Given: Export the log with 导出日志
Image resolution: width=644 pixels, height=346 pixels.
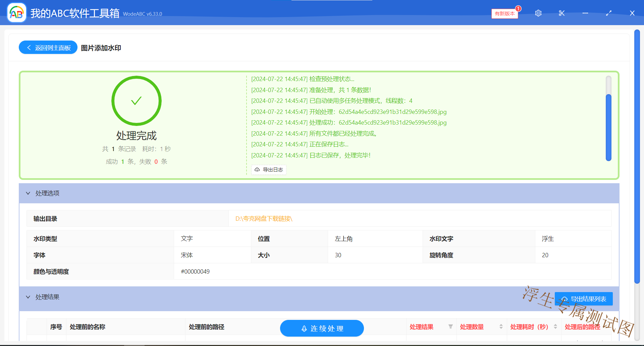Looking at the screenshot, I should point(269,170).
